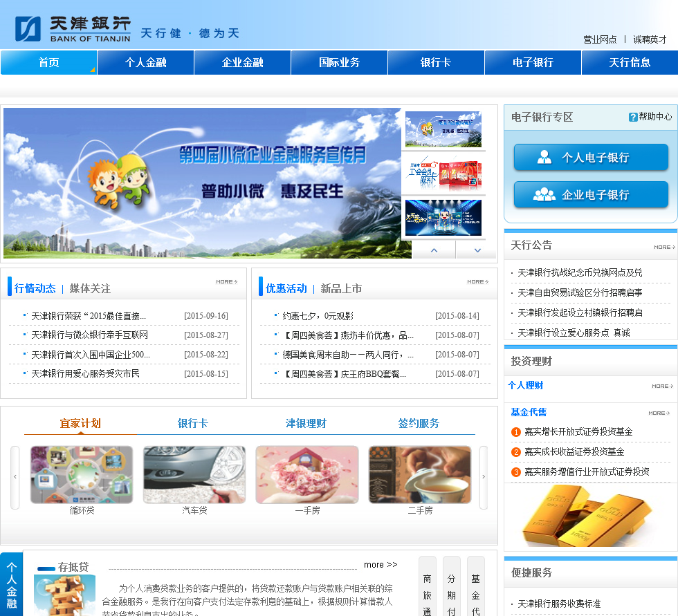Select the 签约服务 tab

point(419,423)
